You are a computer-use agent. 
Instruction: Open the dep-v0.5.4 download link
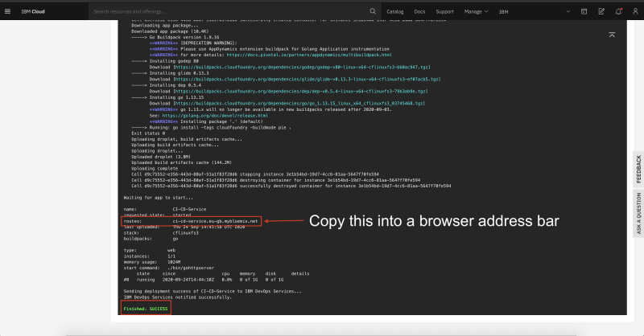tap(300, 91)
